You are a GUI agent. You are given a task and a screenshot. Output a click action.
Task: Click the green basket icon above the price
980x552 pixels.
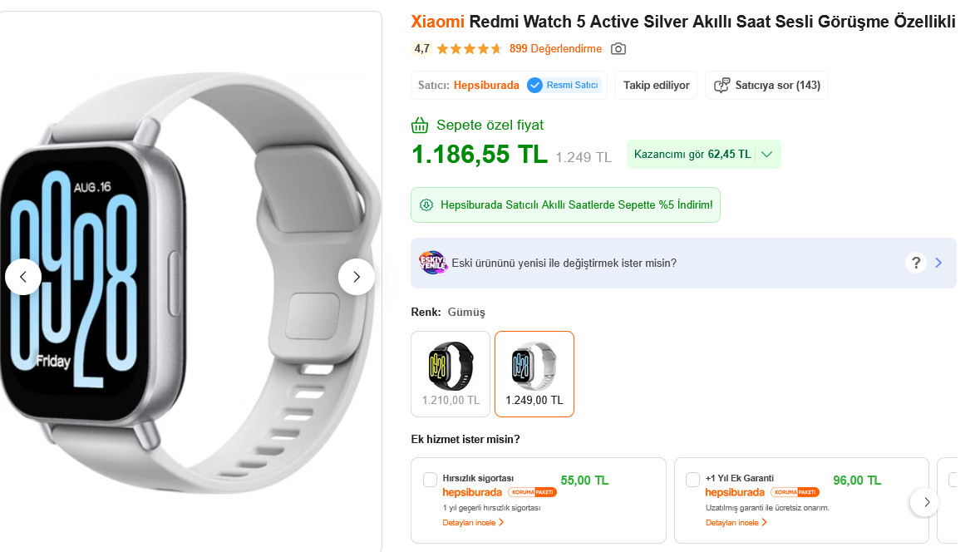coord(421,126)
